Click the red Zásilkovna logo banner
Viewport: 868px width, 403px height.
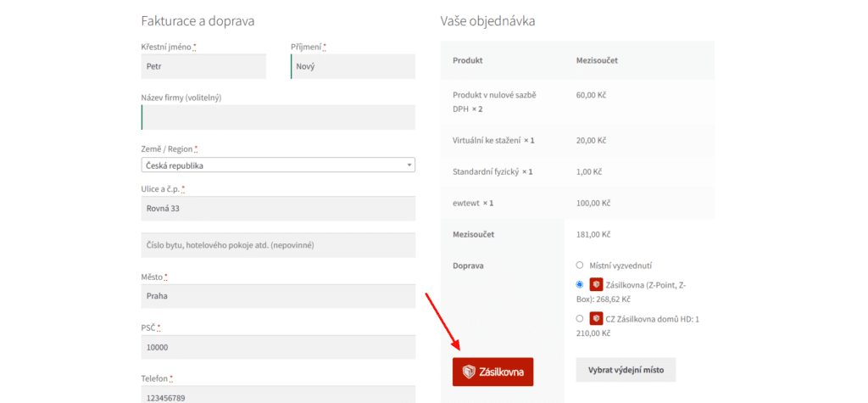pyautogui.click(x=492, y=372)
